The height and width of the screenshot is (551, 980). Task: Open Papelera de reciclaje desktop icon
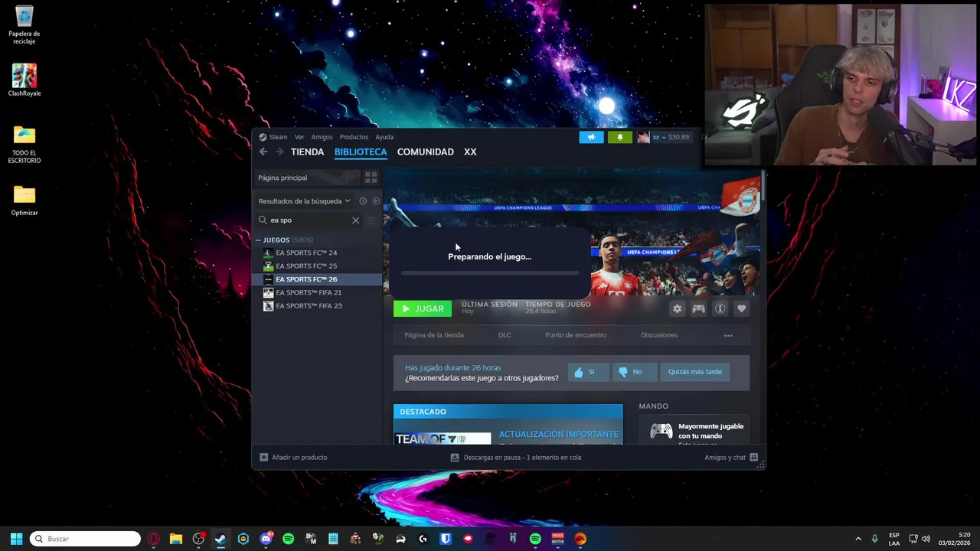coord(24,25)
